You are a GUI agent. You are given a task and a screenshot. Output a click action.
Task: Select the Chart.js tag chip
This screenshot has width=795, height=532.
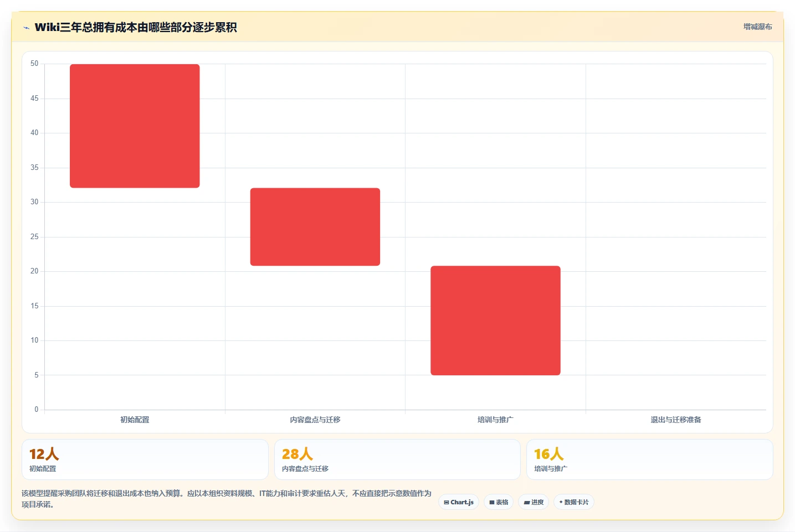pos(459,502)
